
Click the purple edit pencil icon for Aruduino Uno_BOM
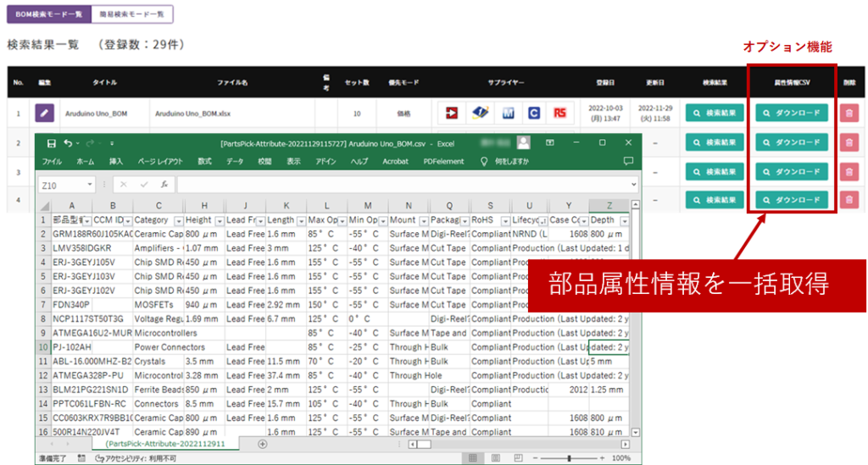(43, 113)
